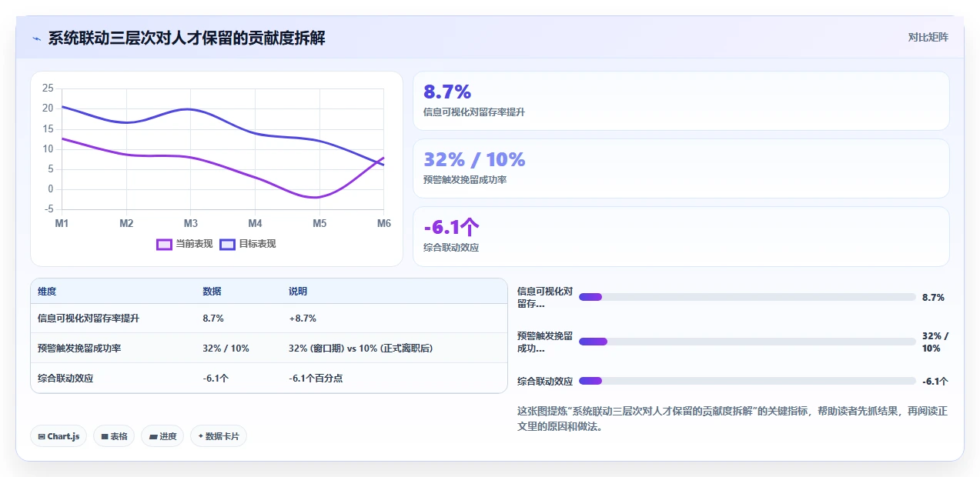Viewport: 980px width, 477px height.
Task: Select the 表格 tag chip
Action: (x=114, y=436)
